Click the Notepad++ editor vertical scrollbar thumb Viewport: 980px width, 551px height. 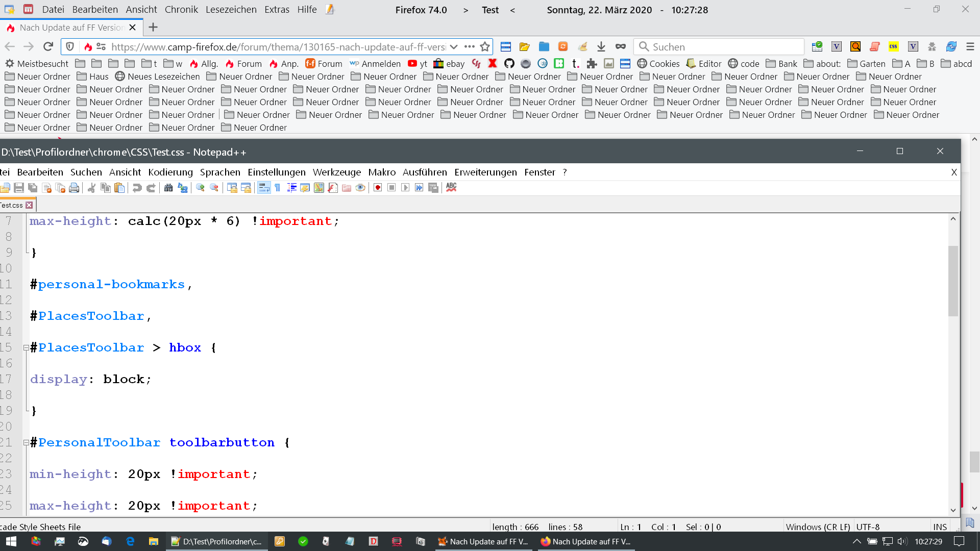(x=953, y=281)
